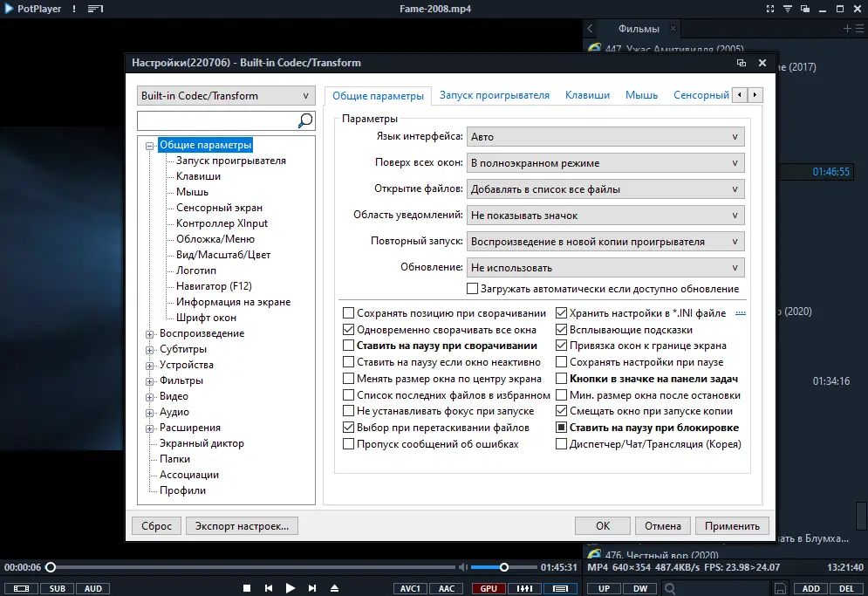Image resolution: width=868 pixels, height=596 pixels.
Task: Check 'Менять размер окна по центру экрана'
Action: pyautogui.click(x=348, y=379)
